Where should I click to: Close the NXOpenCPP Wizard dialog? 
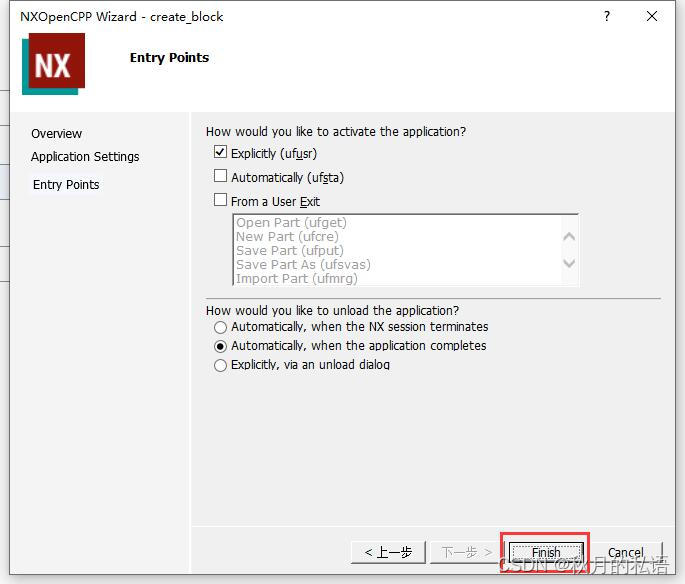652,17
